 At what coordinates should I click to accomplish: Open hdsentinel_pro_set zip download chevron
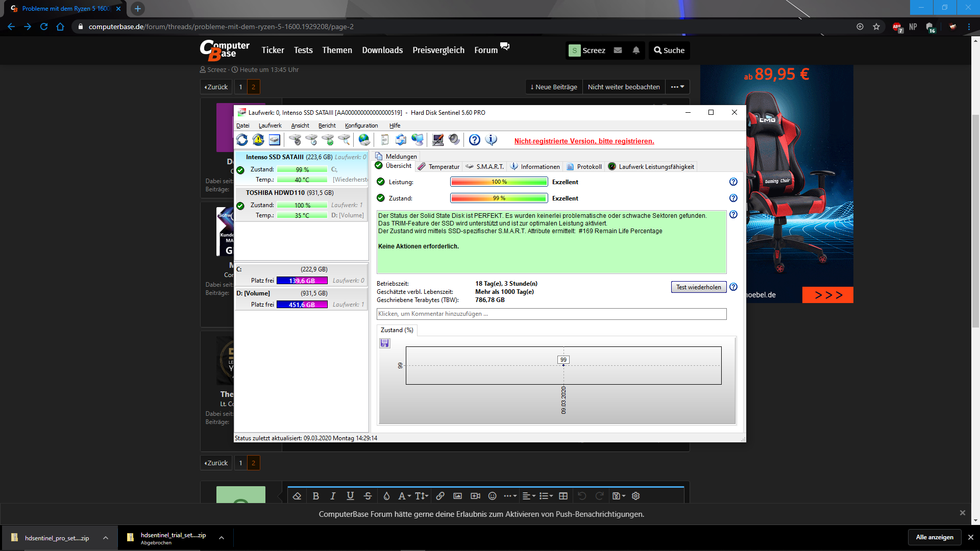(106, 538)
